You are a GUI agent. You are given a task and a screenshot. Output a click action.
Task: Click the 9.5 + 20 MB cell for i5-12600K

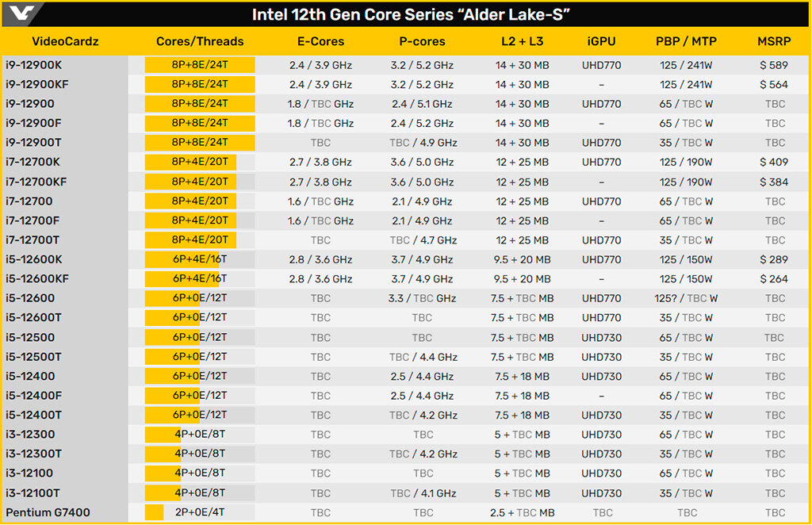click(522, 259)
